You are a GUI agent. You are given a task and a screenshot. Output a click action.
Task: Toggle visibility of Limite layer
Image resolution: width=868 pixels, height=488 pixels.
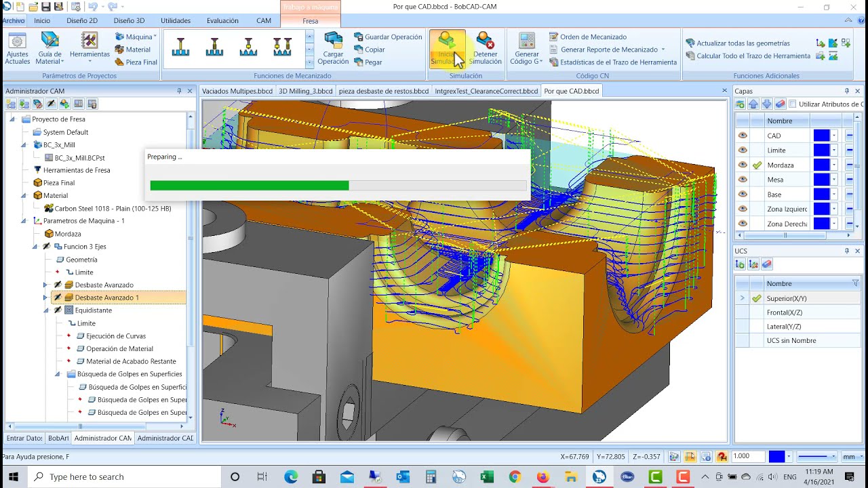(743, 150)
